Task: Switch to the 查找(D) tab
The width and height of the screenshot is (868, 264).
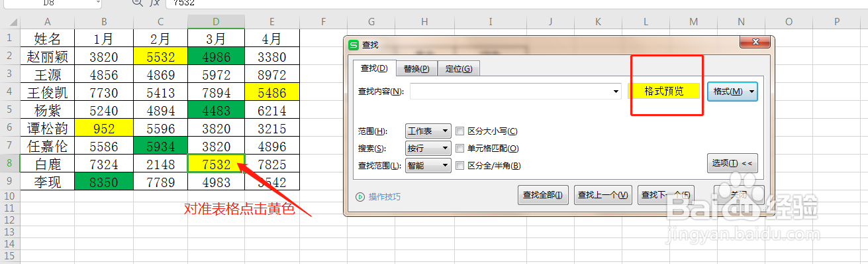Action: [x=374, y=68]
